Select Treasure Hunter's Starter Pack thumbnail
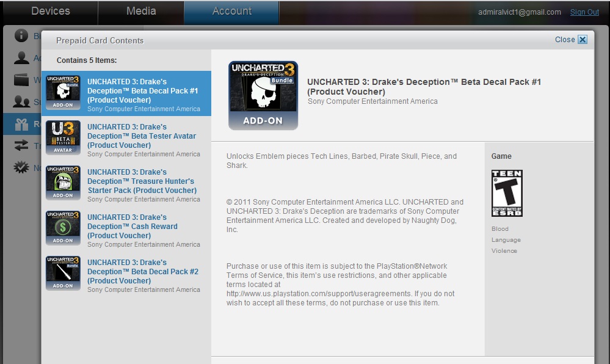The height and width of the screenshot is (364, 610). tap(63, 183)
